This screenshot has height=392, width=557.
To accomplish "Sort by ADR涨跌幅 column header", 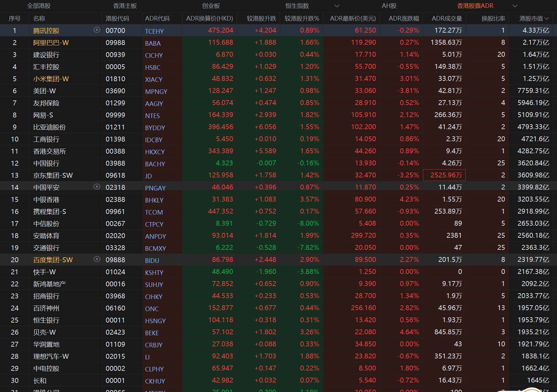I will (x=403, y=19).
